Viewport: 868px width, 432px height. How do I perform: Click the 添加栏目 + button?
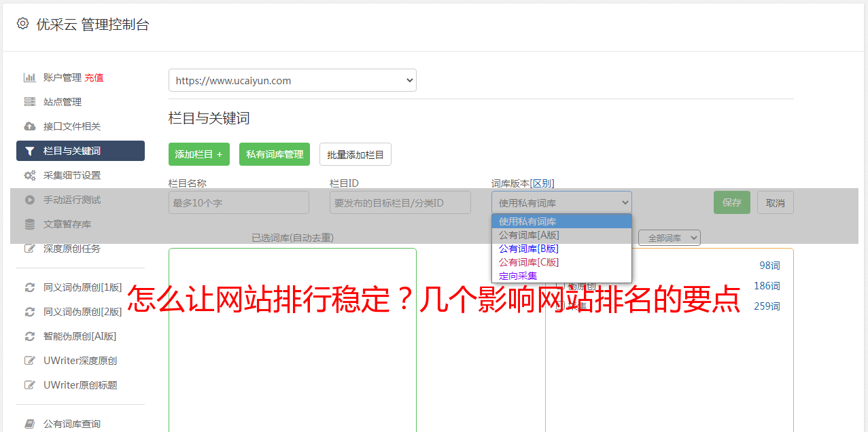coord(199,154)
